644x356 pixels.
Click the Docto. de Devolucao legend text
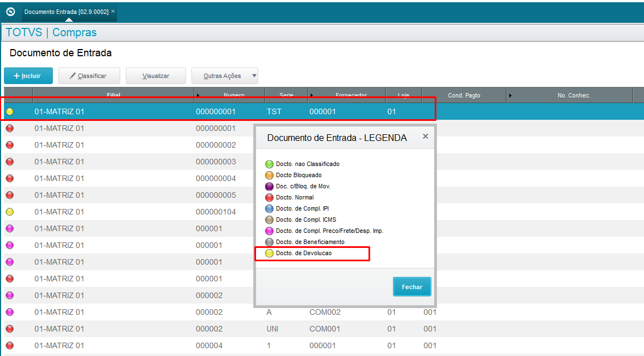click(x=303, y=253)
